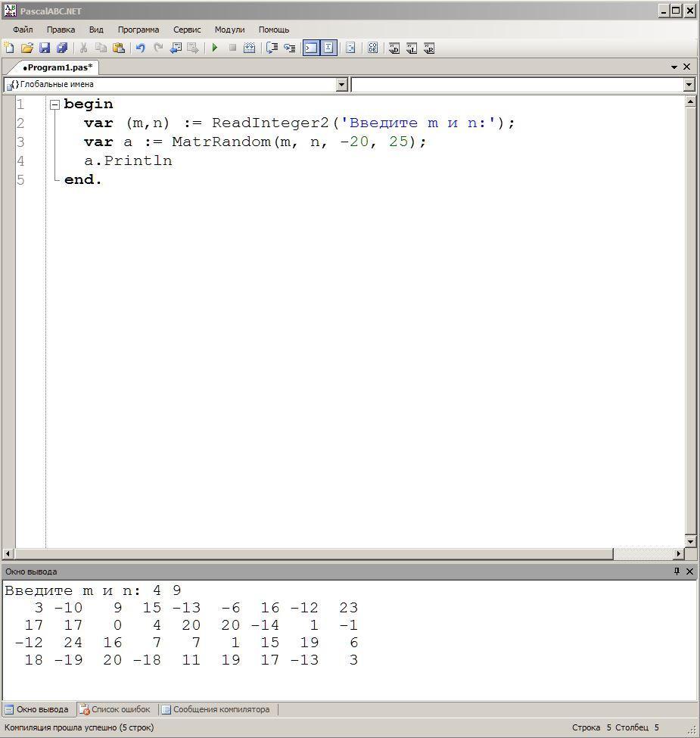Click the PascalABC.NET title bar icon
Image resolution: width=700 pixels, height=738 pixels.
(10, 10)
